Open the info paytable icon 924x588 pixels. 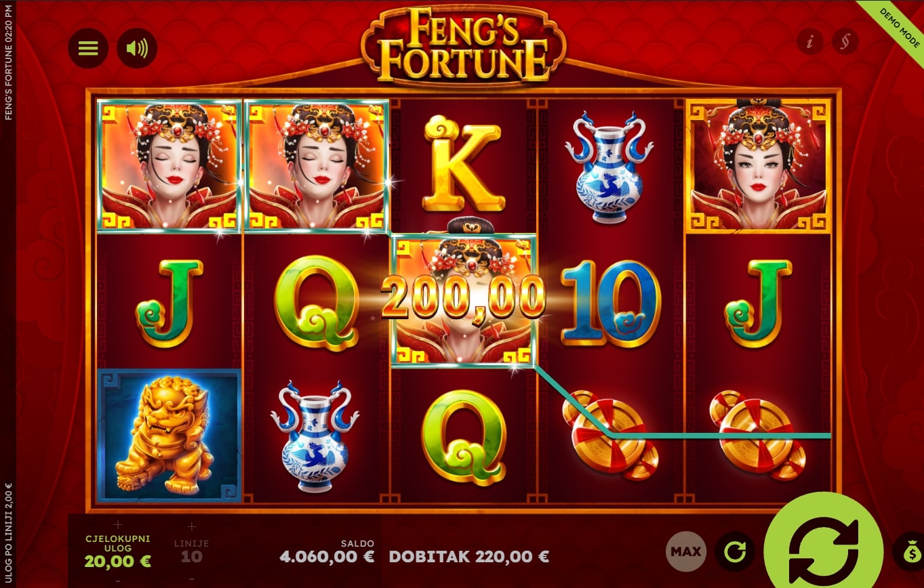click(809, 42)
